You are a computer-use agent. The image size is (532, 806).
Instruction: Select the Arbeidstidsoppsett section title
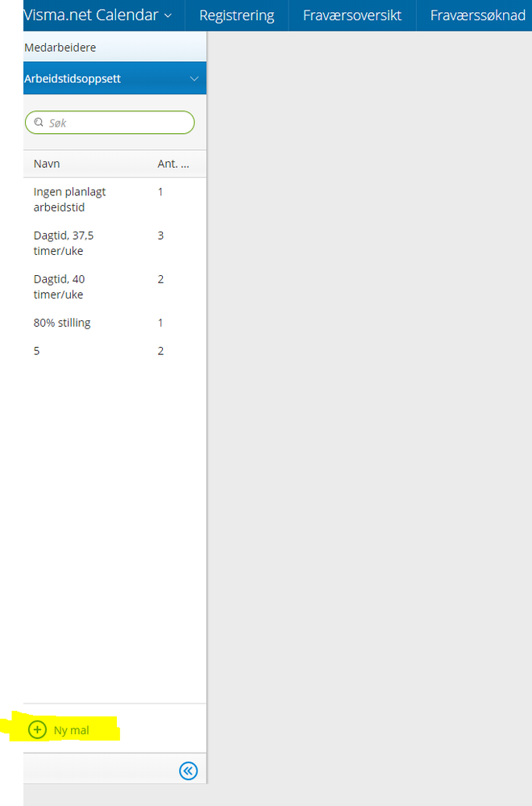tap(73, 79)
